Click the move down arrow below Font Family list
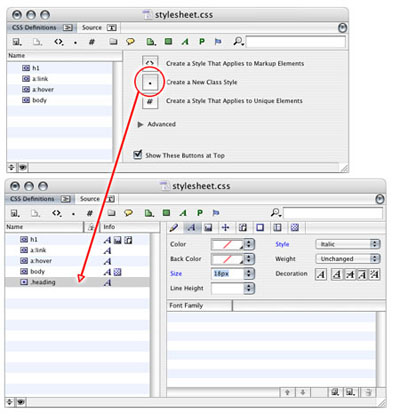Viewport: 400px width, 420px height. point(303,392)
